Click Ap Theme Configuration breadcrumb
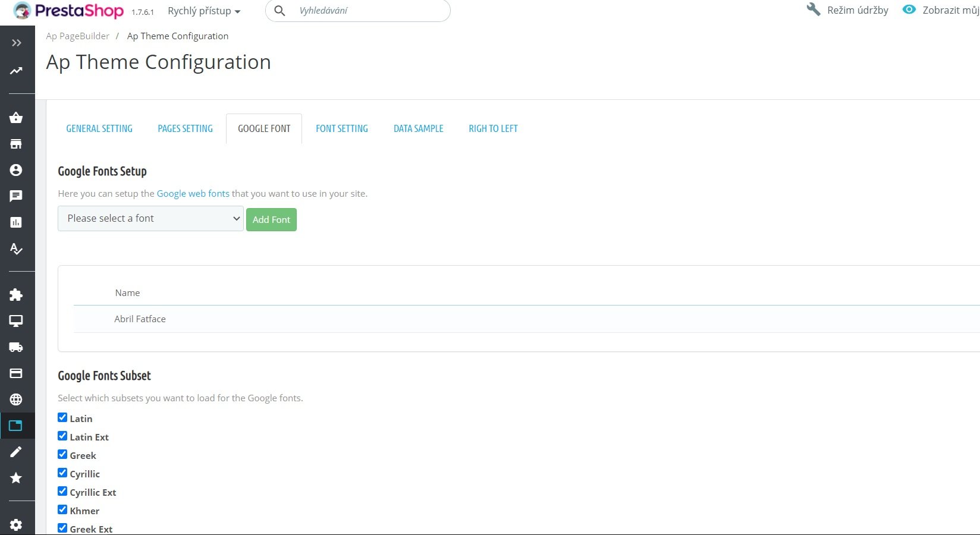The height and width of the screenshot is (535, 980). (x=178, y=36)
